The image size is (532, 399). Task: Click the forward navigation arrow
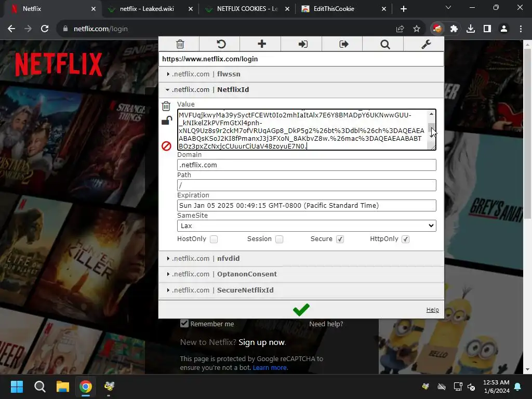28,29
